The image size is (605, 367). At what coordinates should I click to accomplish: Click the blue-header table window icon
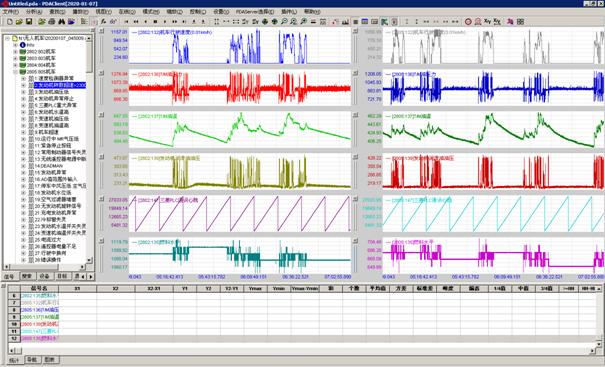[365, 22]
